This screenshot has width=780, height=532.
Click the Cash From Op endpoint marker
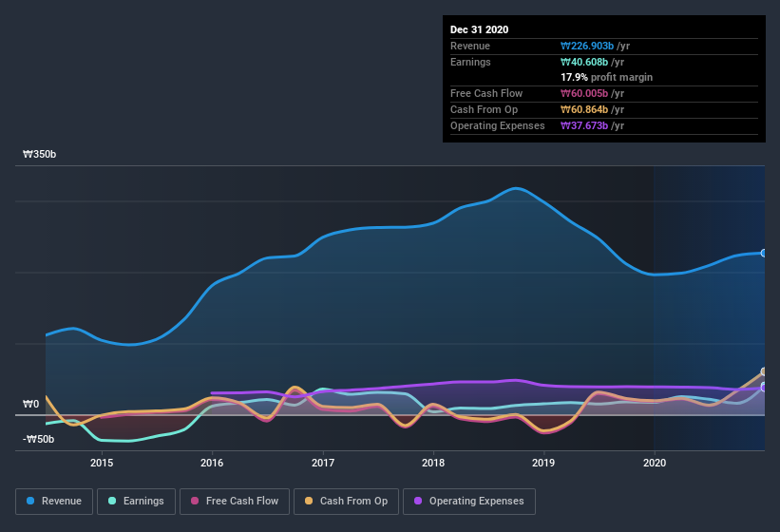click(764, 371)
